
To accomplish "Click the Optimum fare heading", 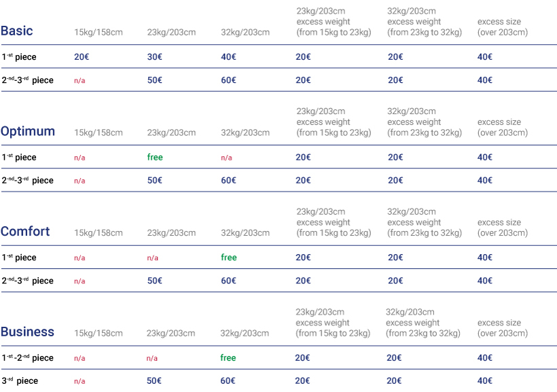I will click(x=28, y=132).
